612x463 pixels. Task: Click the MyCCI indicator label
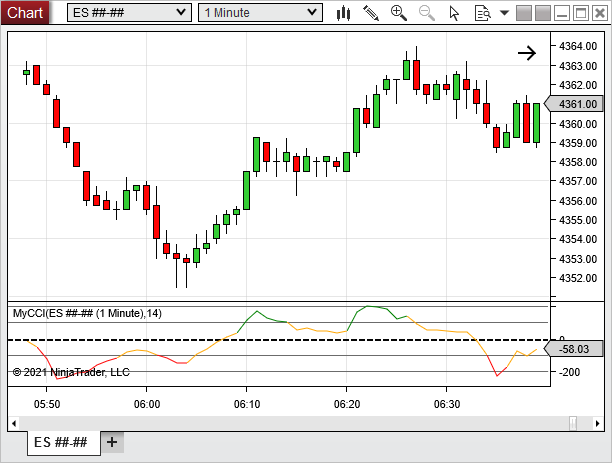86,314
